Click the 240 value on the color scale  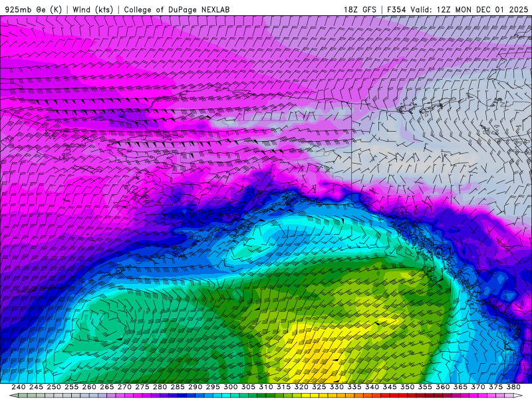19,387
